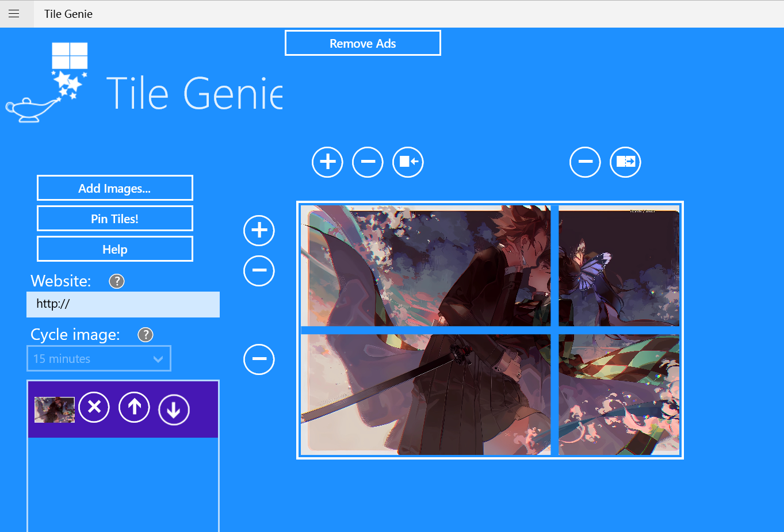The image size is (784, 532).
Task: Select the top-right butterfly tile in preview
Action: 619,266
